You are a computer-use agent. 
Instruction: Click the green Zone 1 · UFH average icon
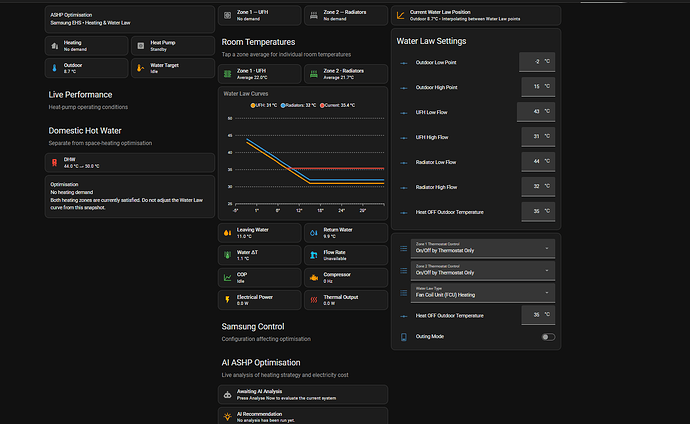228,74
